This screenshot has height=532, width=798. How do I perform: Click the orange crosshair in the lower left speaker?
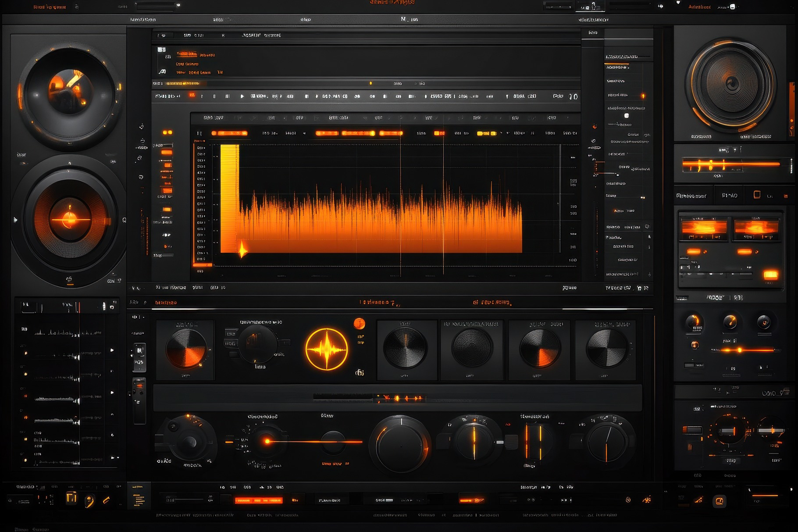(x=70, y=219)
